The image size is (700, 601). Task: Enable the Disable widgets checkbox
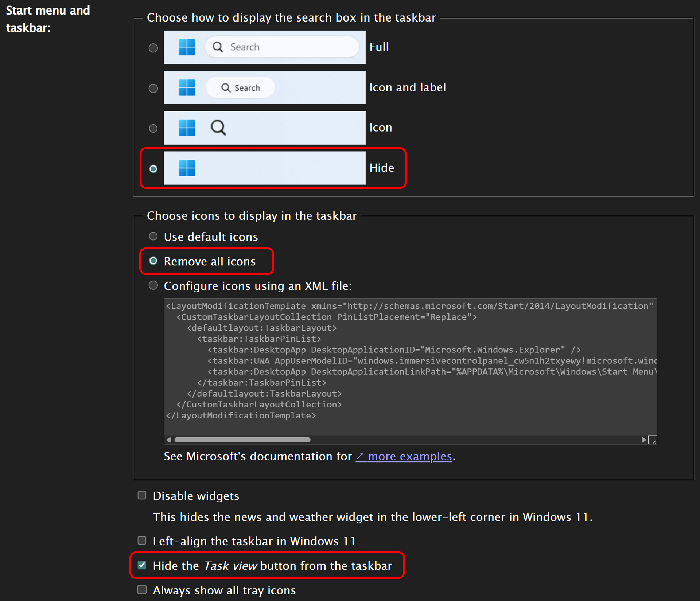(142, 495)
